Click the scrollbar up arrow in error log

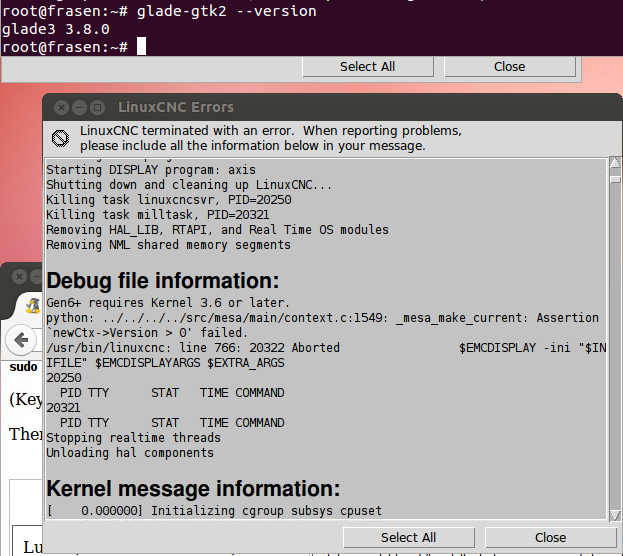click(x=615, y=163)
